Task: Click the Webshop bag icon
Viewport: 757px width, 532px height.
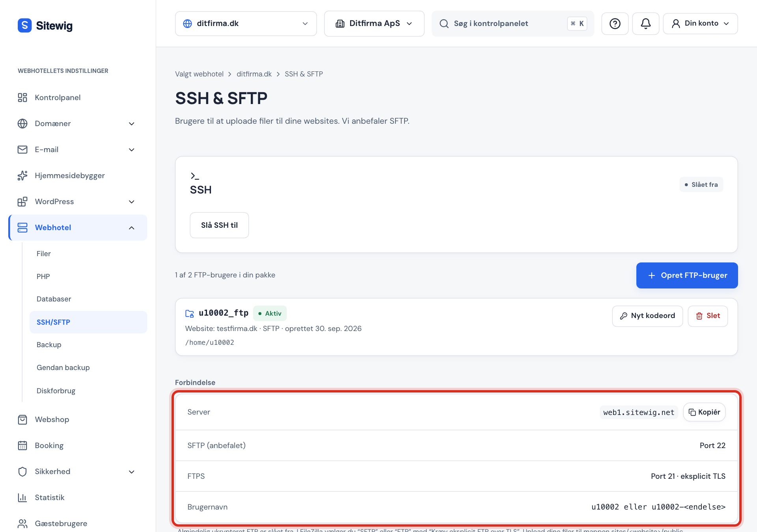Action: [x=22, y=420]
